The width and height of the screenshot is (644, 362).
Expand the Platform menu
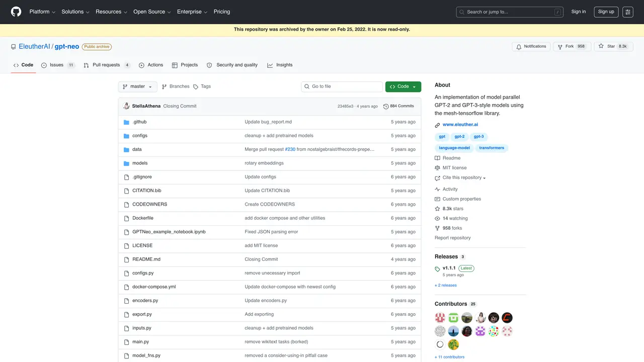tap(42, 12)
